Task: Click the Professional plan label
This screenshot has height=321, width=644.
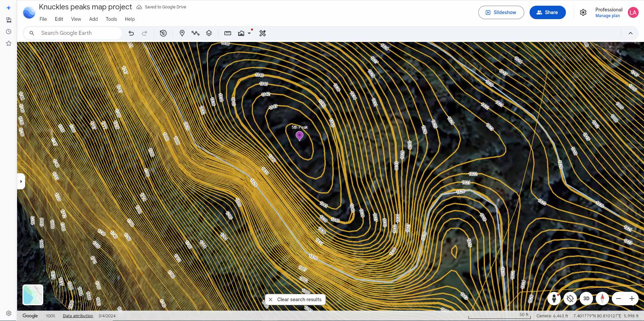Action: click(609, 9)
